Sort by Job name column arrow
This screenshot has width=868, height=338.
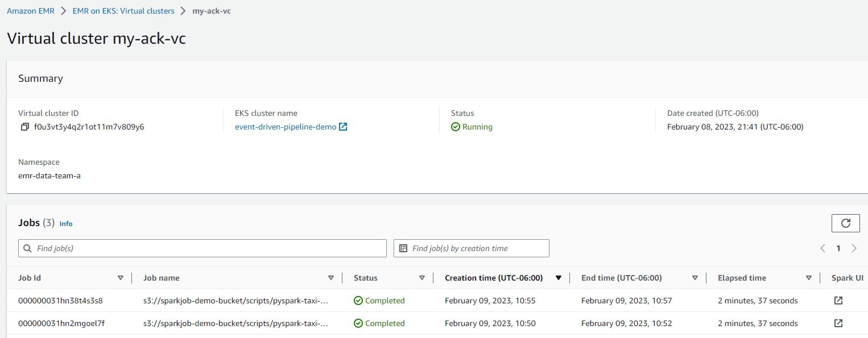point(330,278)
